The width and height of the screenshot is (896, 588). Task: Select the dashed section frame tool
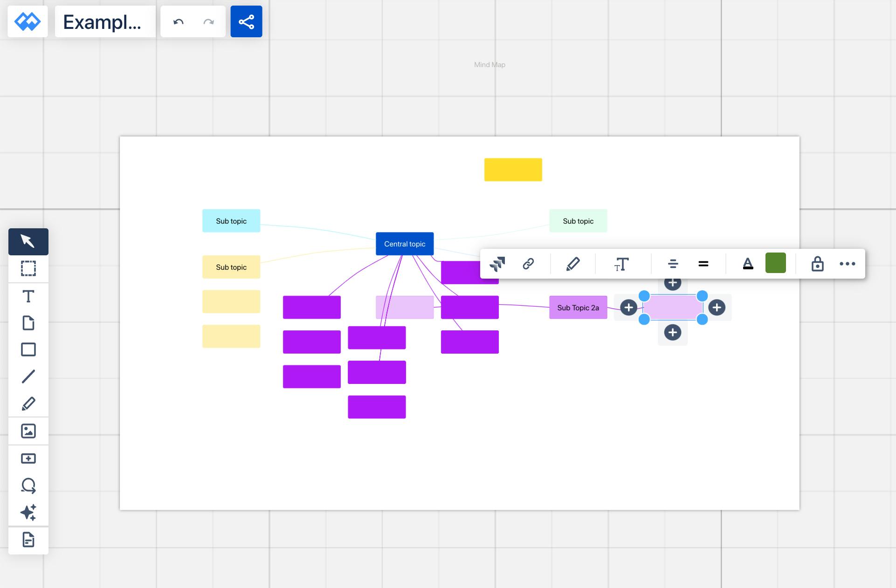[x=28, y=268]
